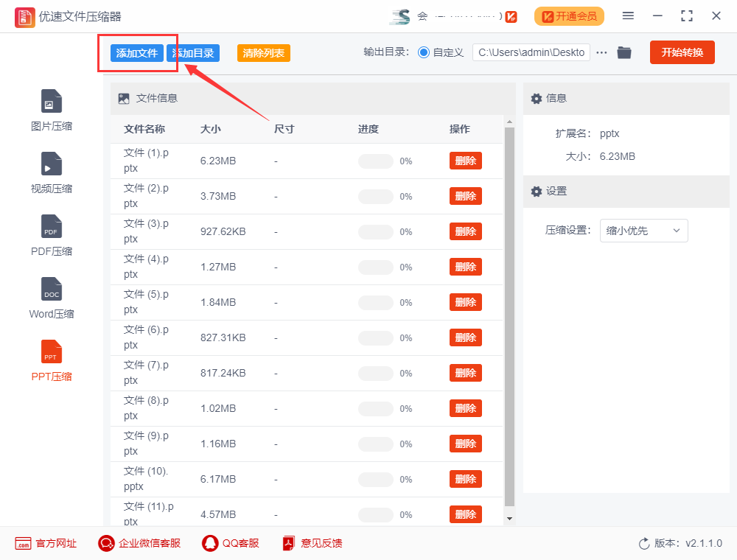
Task: Expand the 压缩设置 dropdown (缩小优先)
Action: point(643,231)
